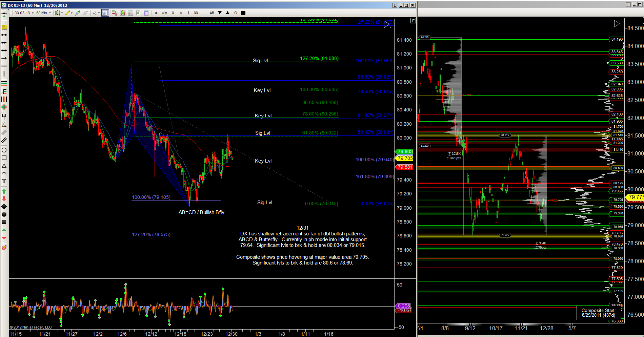This screenshot has height=337, width=644.
Task: Click the black square color swatch
Action: [243, 13]
